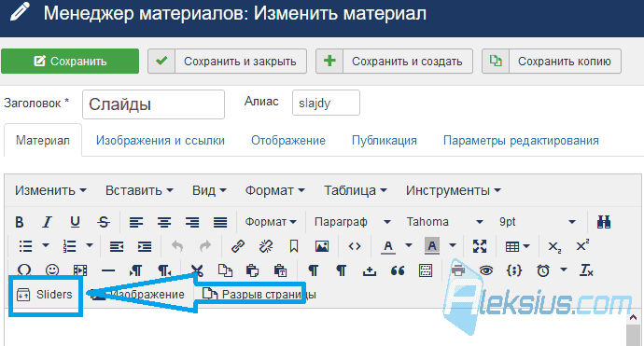Insert media video
644x346 pixels.
pos(80,270)
